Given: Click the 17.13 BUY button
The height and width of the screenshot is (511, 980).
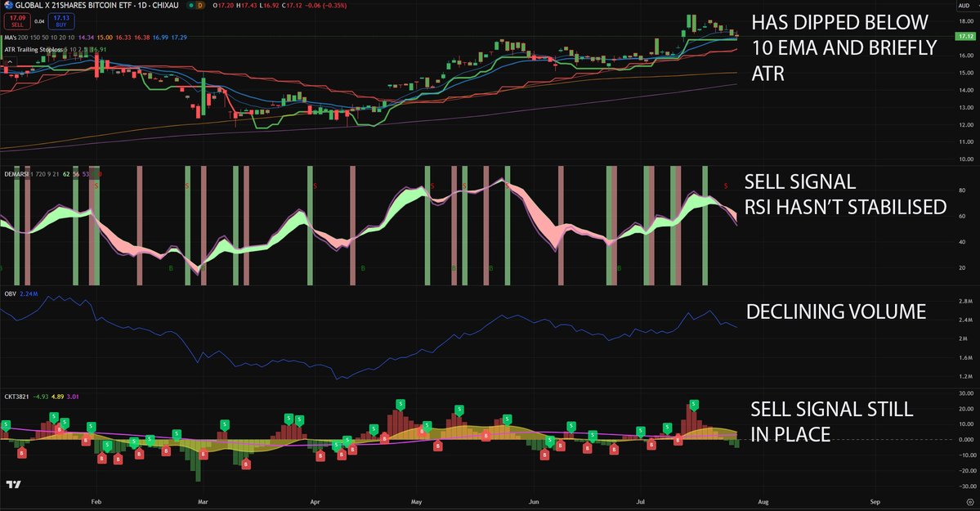Looking at the screenshot, I should 61,21.
